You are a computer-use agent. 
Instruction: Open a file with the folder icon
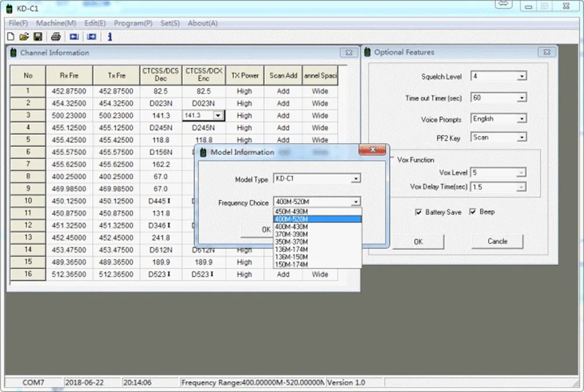24,37
